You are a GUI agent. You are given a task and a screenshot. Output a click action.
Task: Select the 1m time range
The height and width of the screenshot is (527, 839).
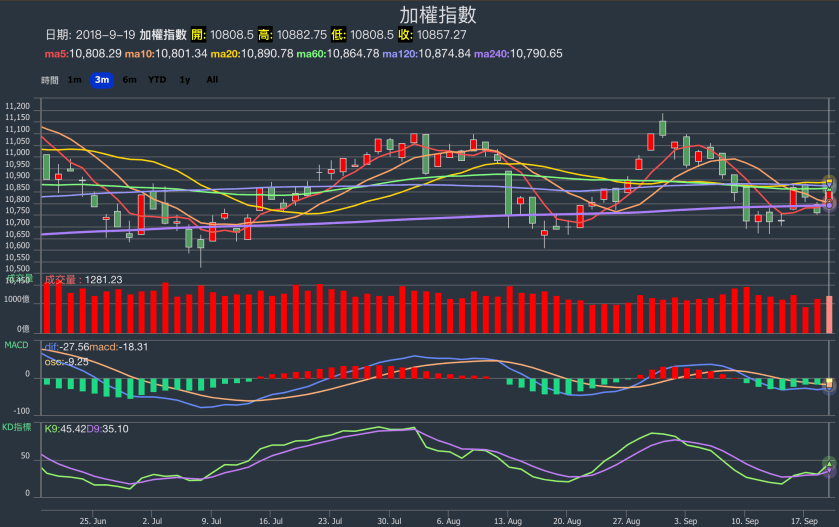pyautogui.click(x=75, y=80)
